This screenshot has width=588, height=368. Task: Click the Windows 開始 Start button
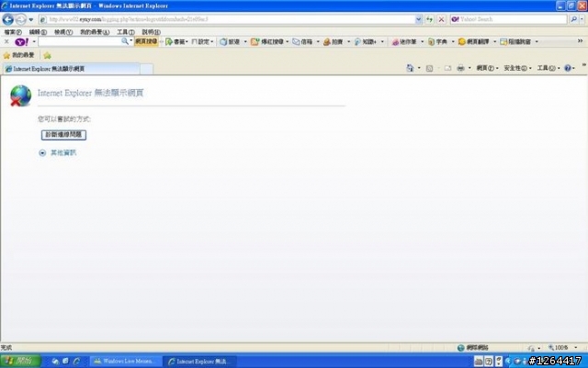pos(20,362)
